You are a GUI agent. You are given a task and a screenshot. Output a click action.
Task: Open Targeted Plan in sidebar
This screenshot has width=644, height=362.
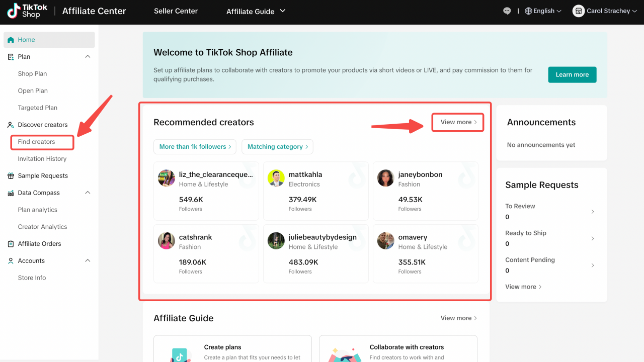coord(38,108)
